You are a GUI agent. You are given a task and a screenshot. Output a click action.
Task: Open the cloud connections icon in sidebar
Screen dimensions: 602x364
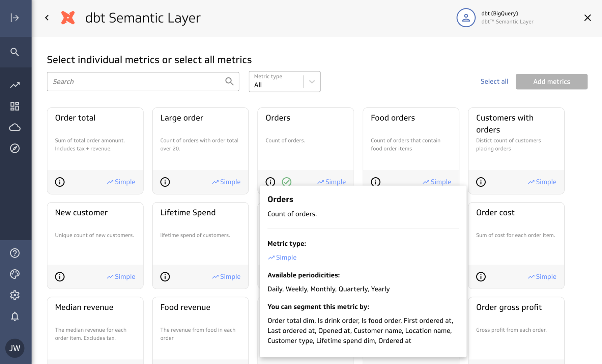click(x=15, y=127)
